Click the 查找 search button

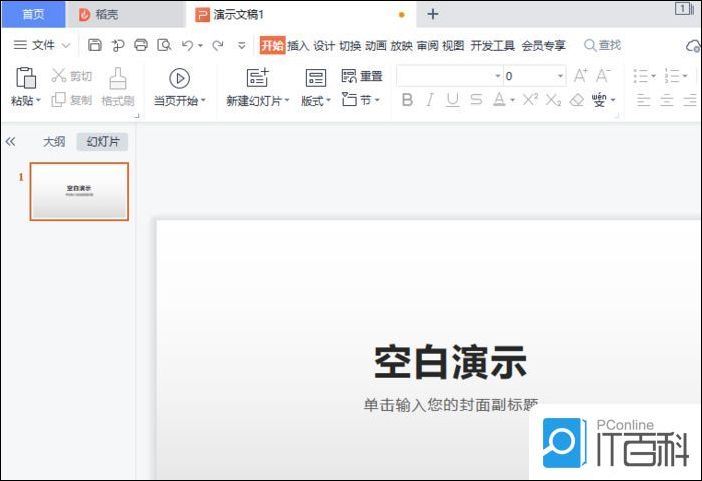pyautogui.click(x=603, y=45)
